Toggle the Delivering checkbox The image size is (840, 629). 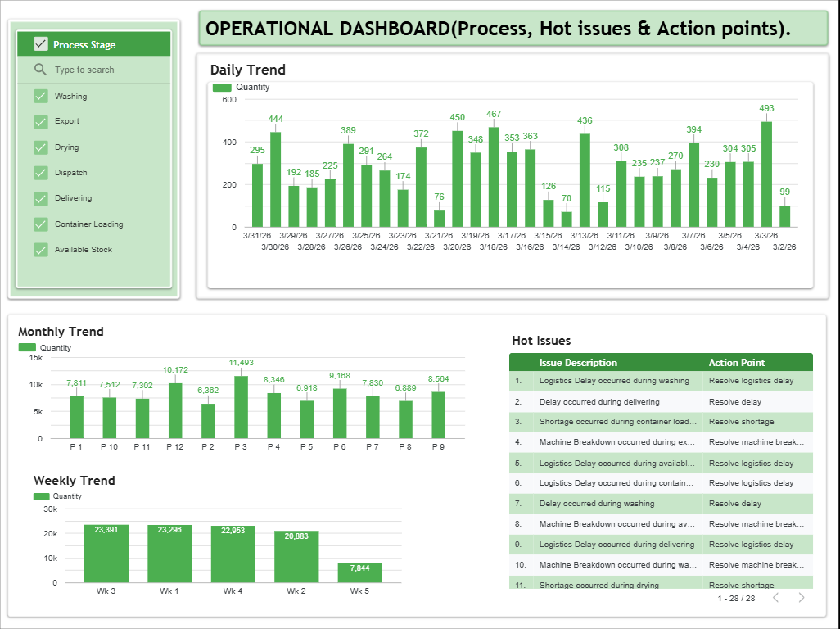click(40, 198)
